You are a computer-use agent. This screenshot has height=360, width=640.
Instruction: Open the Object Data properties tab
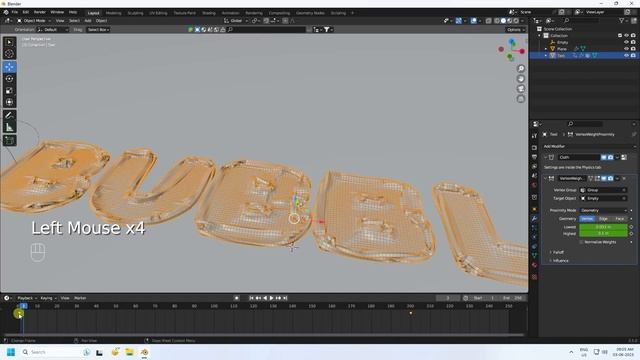(534, 256)
